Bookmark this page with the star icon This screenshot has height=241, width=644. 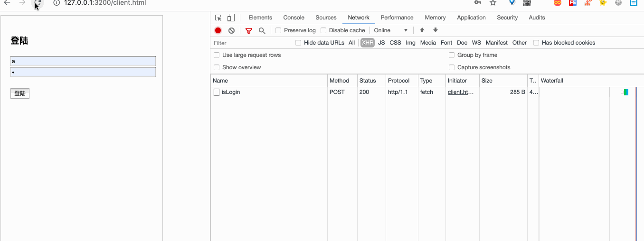(493, 3)
